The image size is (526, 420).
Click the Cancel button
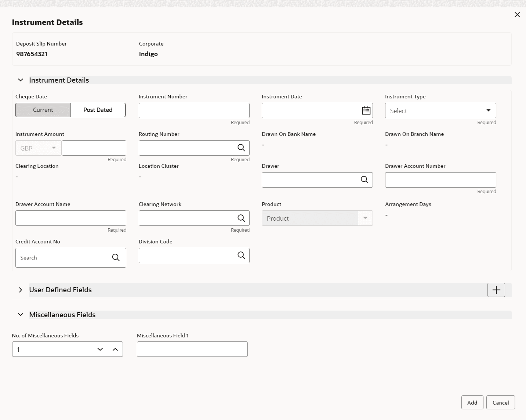point(500,402)
